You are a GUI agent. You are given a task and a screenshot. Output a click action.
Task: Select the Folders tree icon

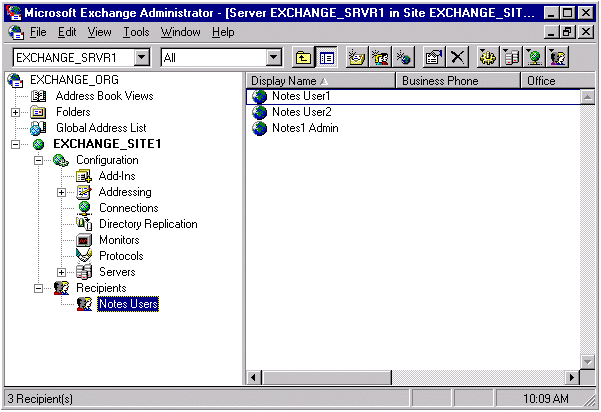38,112
